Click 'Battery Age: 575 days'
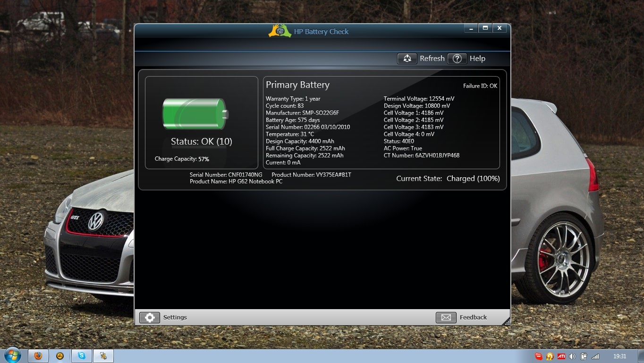This screenshot has width=644, height=363. [293, 120]
